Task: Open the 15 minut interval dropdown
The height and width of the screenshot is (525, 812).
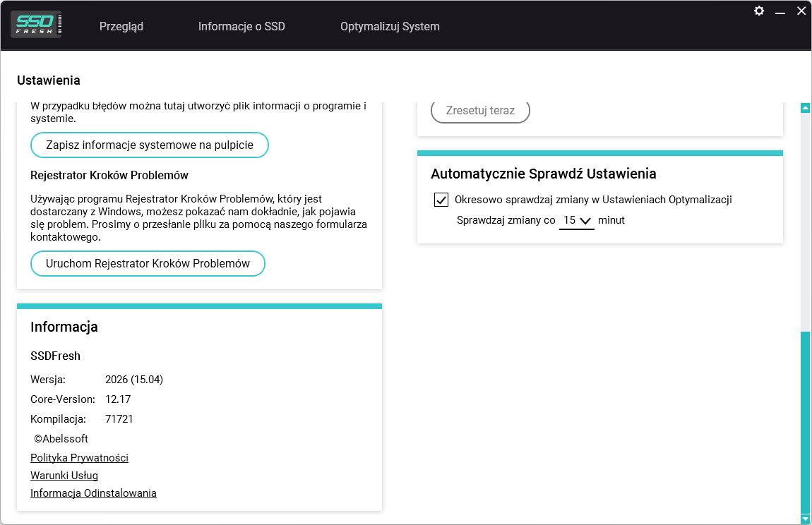Action: (577, 221)
